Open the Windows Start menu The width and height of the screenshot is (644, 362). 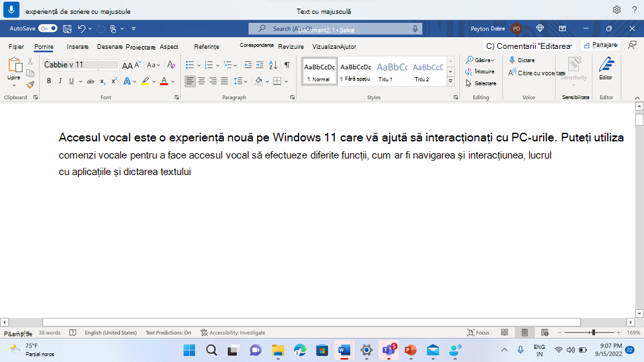point(190,350)
